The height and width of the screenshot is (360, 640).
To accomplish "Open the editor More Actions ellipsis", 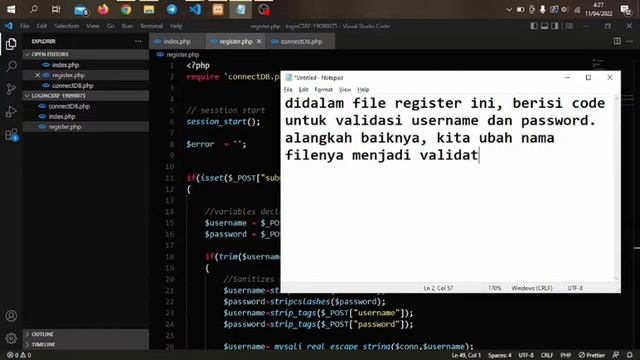I will [x=629, y=41].
